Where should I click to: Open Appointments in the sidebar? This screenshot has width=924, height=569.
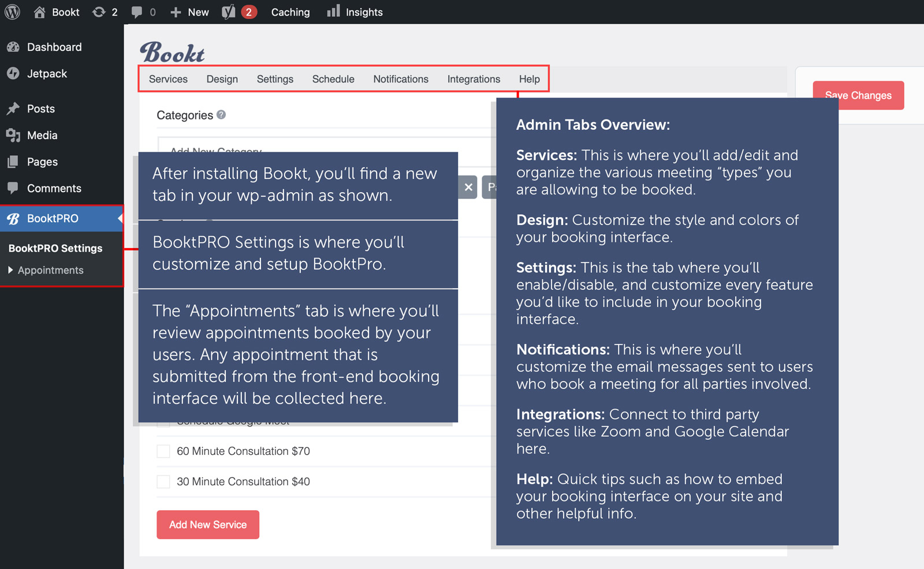coord(51,270)
